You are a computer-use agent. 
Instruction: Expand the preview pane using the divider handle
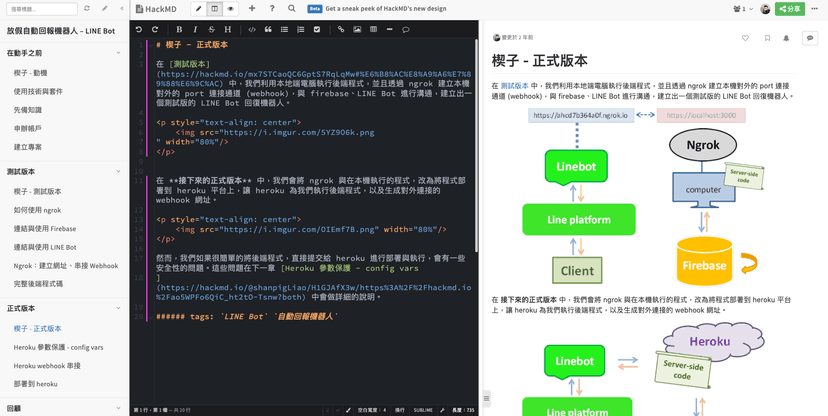[x=486, y=399]
